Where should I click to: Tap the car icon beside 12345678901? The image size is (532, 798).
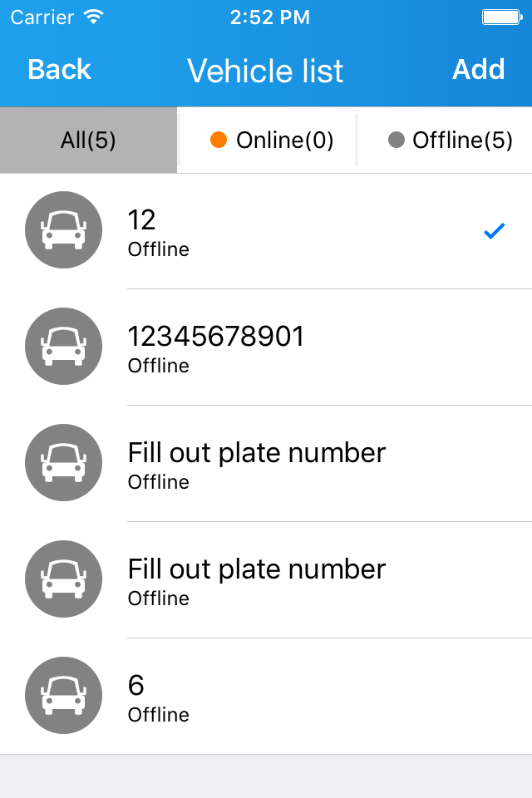click(x=64, y=347)
